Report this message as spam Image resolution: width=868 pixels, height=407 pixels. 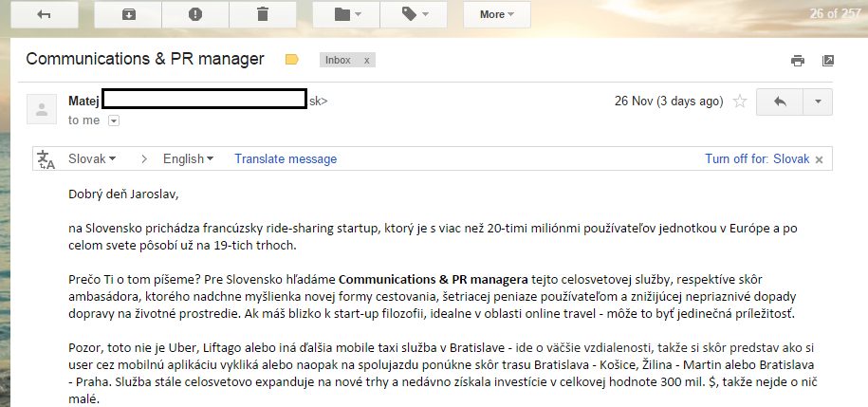tap(195, 14)
